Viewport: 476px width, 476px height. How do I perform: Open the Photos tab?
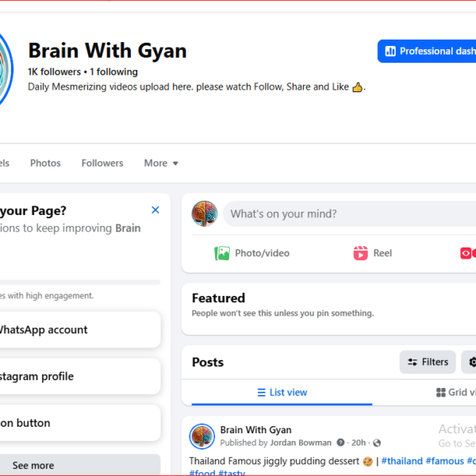pos(45,163)
